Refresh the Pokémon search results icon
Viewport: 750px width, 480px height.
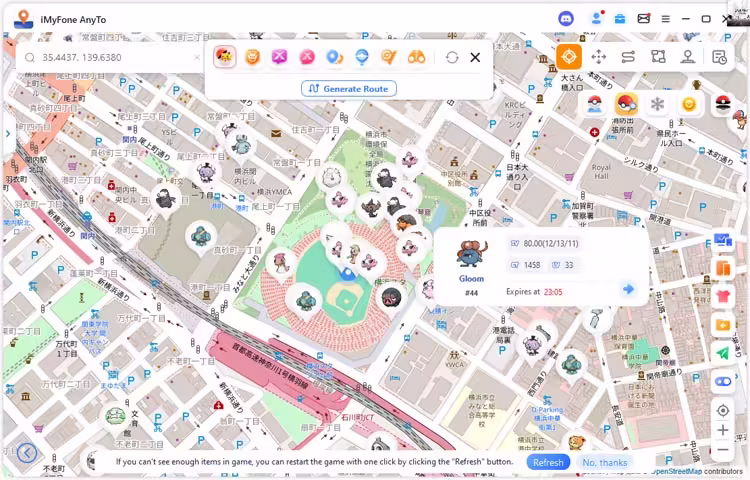coord(452,57)
